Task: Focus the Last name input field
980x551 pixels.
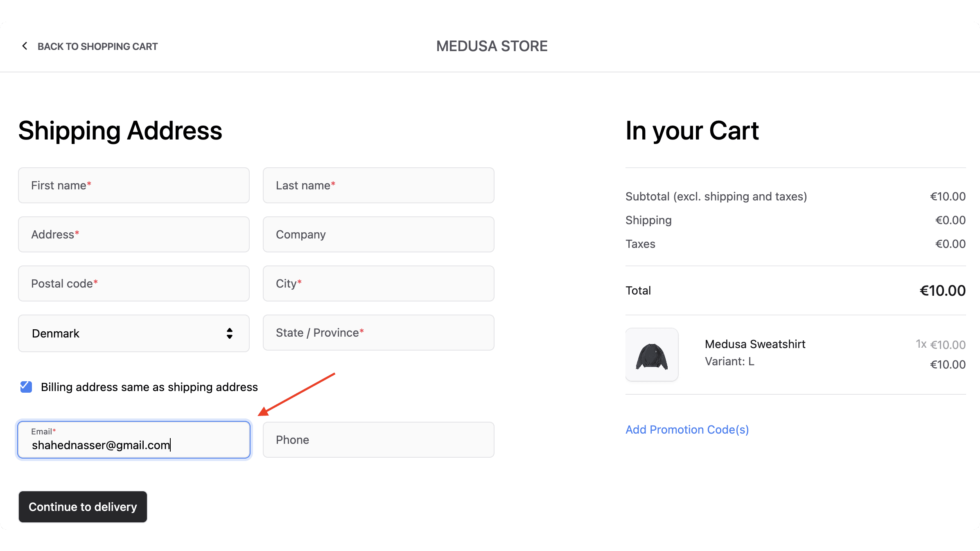Action: [378, 185]
